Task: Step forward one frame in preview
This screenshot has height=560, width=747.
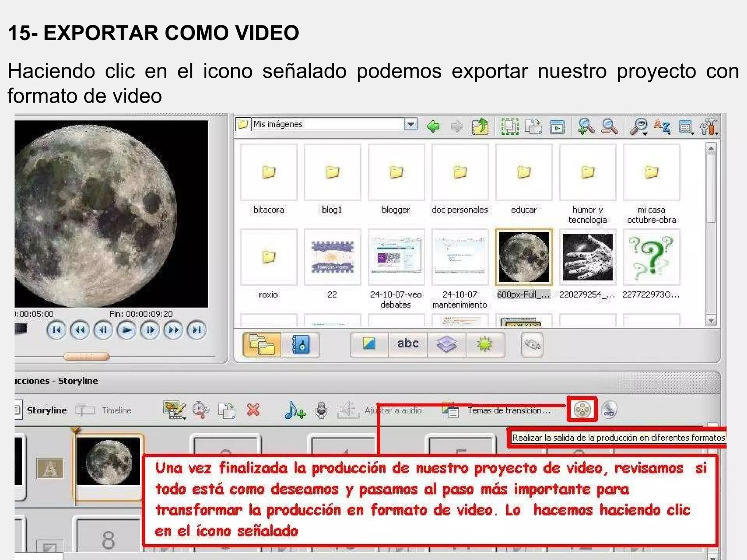Action: (x=150, y=330)
